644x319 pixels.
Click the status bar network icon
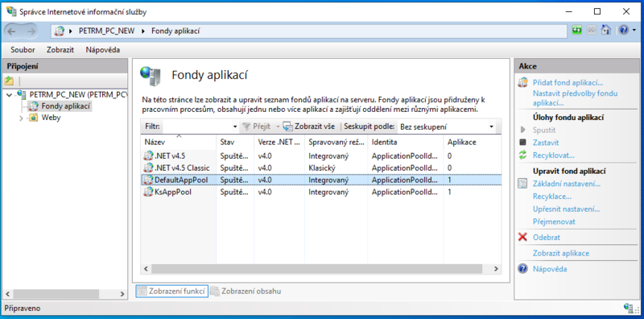click(x=628, y=308)
